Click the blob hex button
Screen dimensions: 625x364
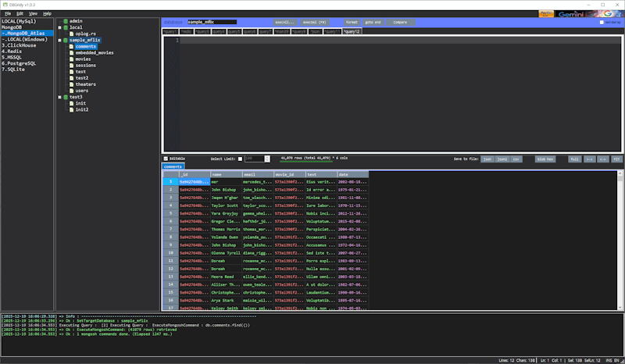545,159
